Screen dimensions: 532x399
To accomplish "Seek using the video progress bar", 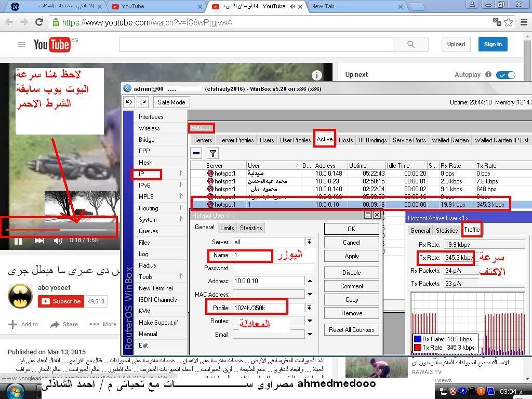I will [x=57, y=230].
